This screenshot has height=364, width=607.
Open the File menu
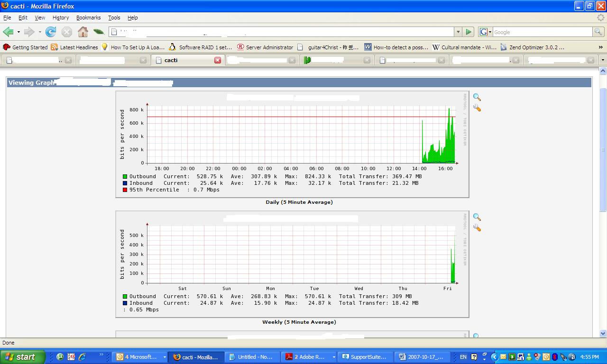pos(7,18)
